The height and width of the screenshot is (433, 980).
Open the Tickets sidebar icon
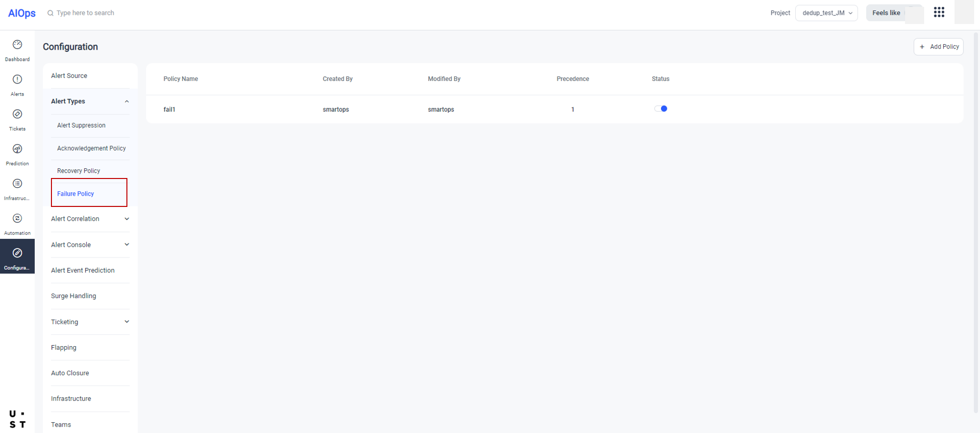[x=17, y=115]
